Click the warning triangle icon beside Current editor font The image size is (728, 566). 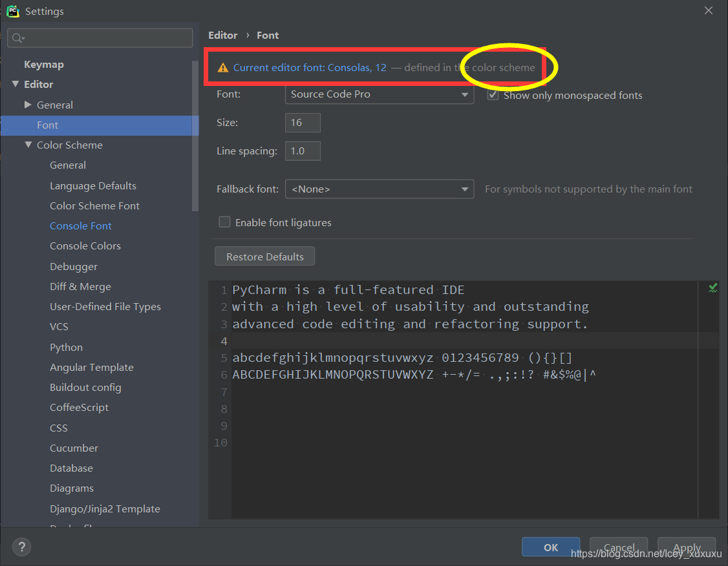click(x=223, y=68)
